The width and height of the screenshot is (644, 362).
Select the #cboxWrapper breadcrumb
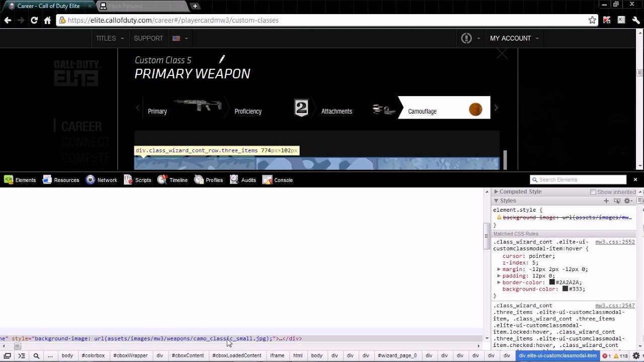[x=130, y=355]
